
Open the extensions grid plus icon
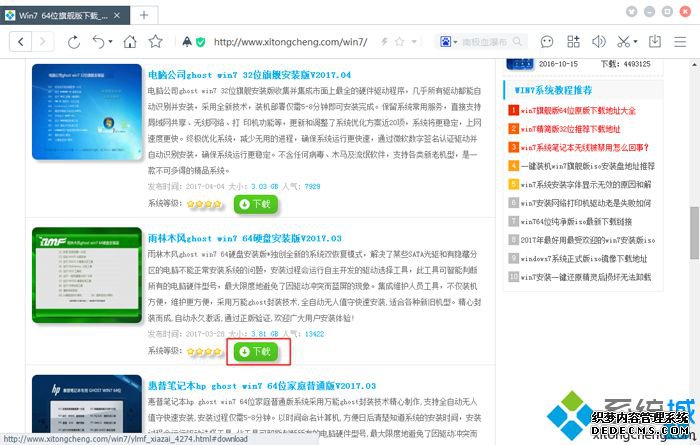pyautogui.click(x=573, y=42)
